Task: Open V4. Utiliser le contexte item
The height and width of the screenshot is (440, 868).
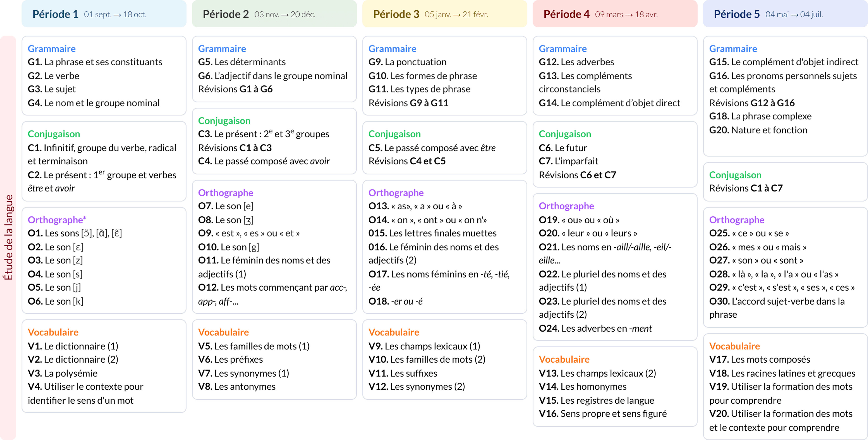Action: 86,386
